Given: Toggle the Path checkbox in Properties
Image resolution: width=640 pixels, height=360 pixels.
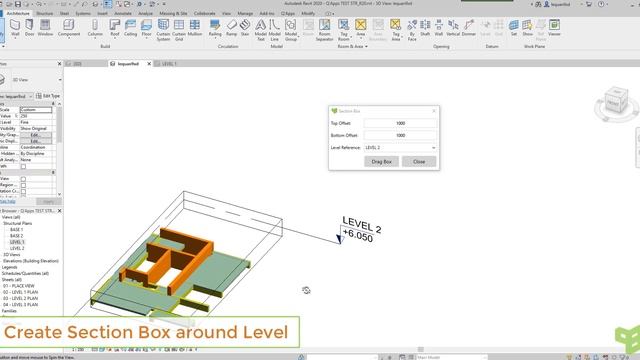Looking at the screenshot, I should pyautogui.click(x=23, y=167).
